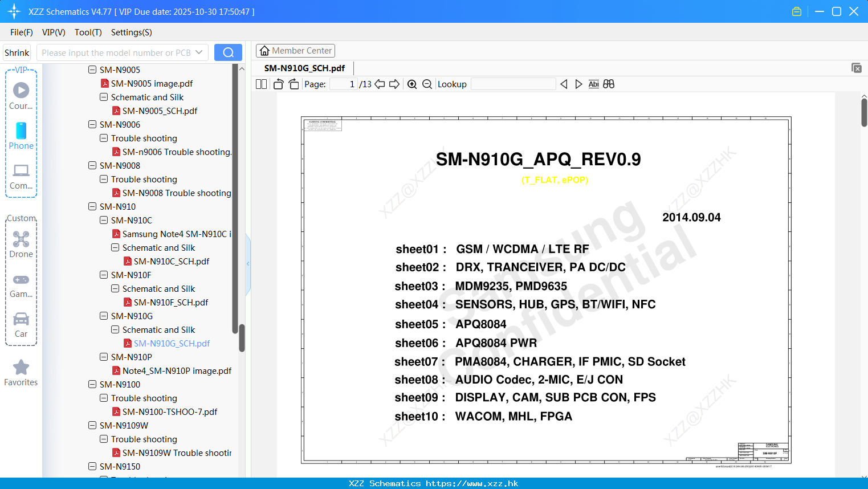This screenshot has width=868, height=489.
Task: Open the VIP(V) menu
Action: tap(54, 32)
